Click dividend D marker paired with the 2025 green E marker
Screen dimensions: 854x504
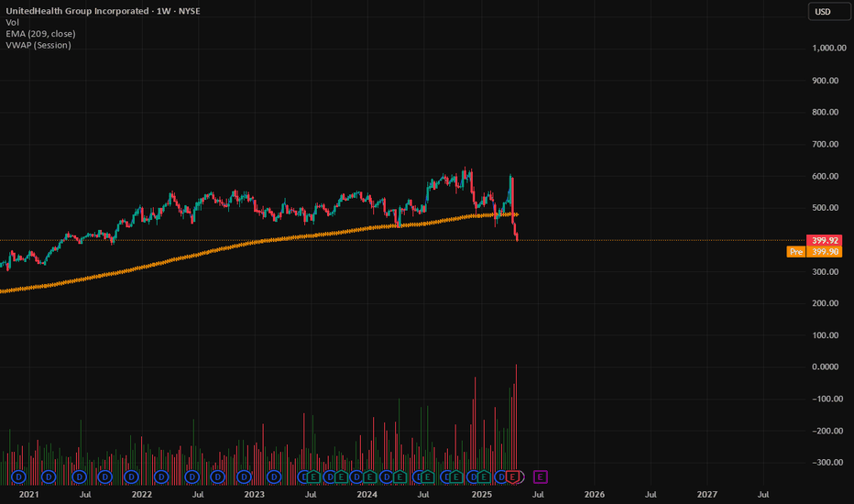click(473, 477)
